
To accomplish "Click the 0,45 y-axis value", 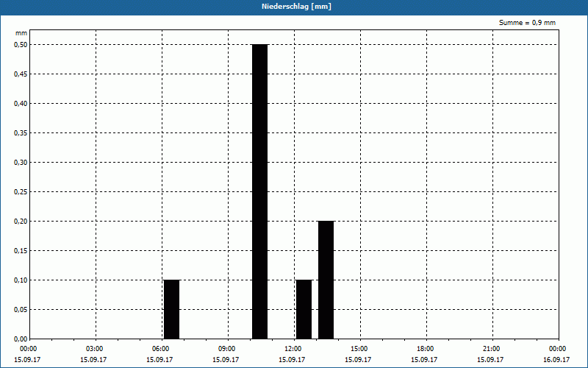I will pyautogui.click(x=21, y=74).
